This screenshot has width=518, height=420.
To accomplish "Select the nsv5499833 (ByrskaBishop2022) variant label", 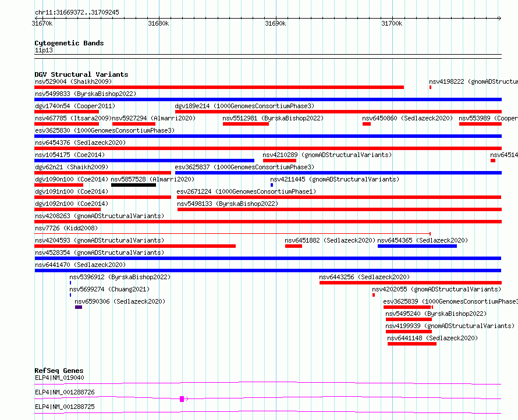I will (x=86, y=94).
